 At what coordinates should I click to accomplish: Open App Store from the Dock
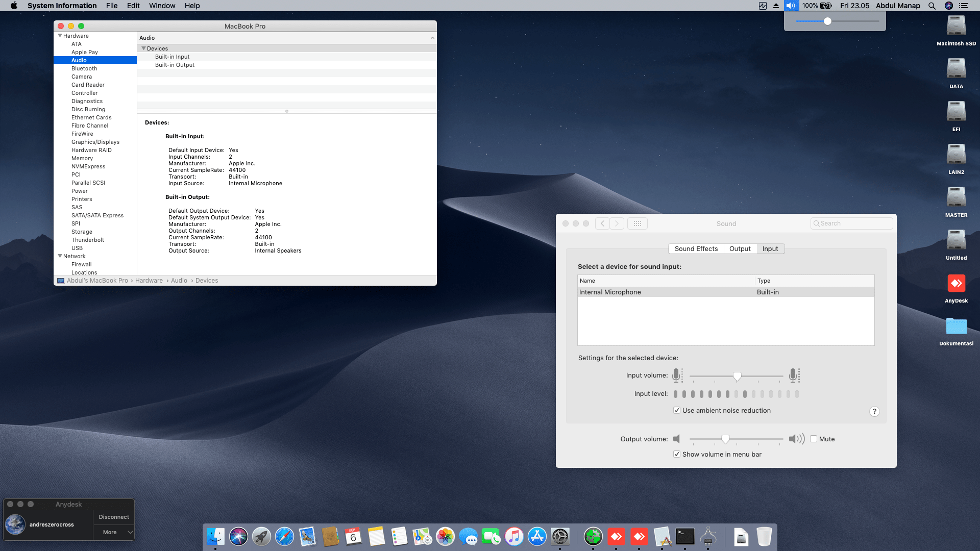tap(537, 537)
